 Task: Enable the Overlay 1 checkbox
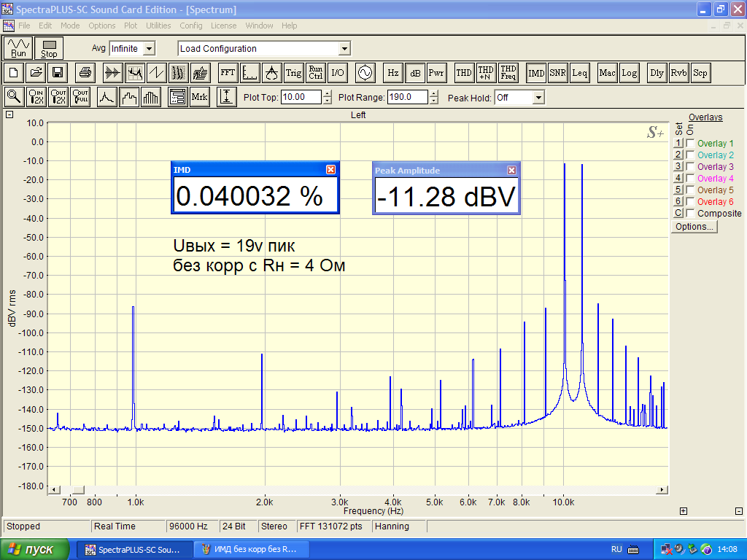tap(690, 144)
